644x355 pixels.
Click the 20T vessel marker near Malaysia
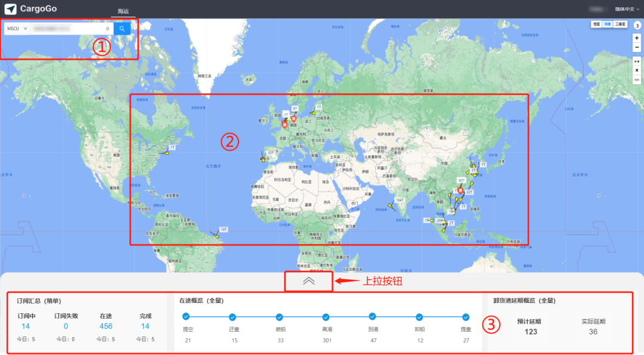(x=440, y=221)
